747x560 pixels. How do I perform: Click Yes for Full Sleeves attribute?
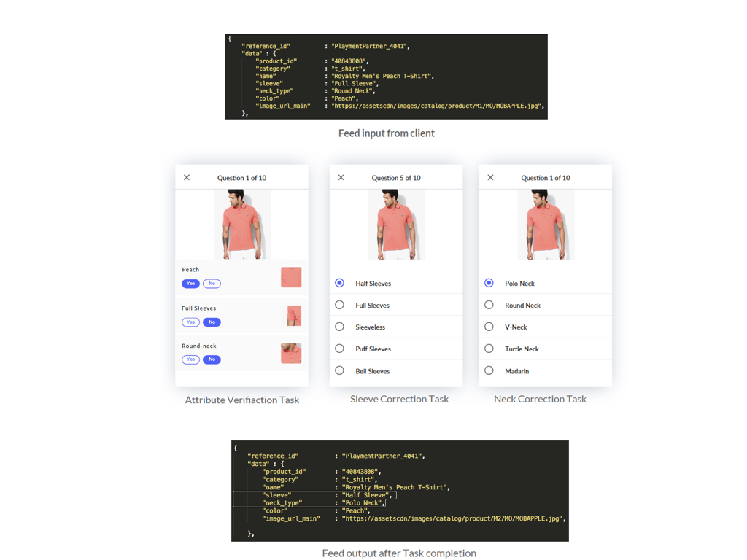(190, 322)
